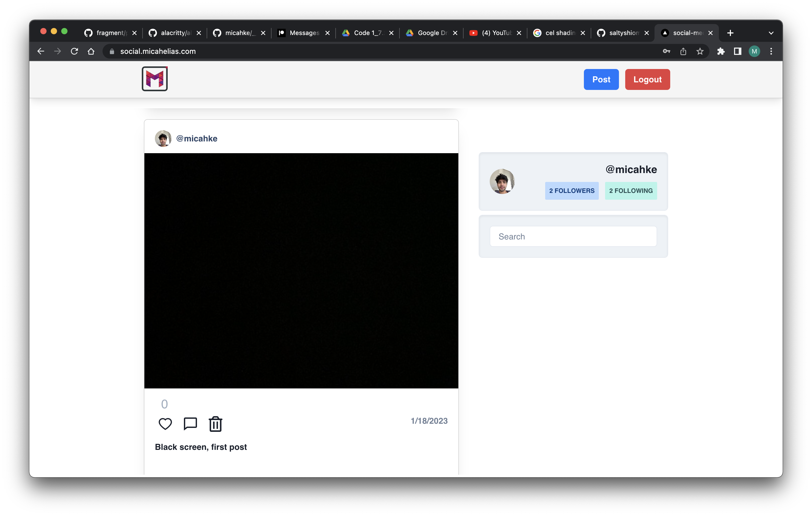812x516 pixels.
Task: Like the post with the heart icon
Action: tap(165, 424)
